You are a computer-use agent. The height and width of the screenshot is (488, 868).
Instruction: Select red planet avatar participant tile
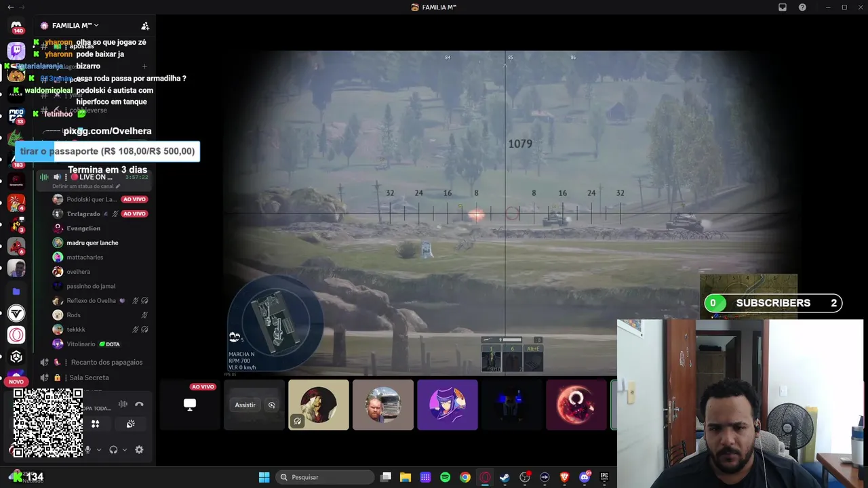[576, 405]
